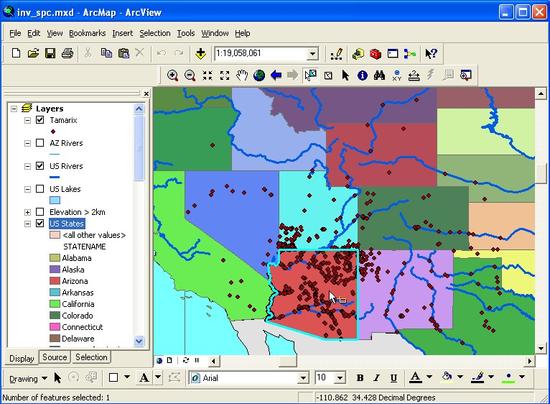The height and width of the screenshot is (404, 550).
Task: Collapse the Layers data frame tree
Action: pos(14,108)
